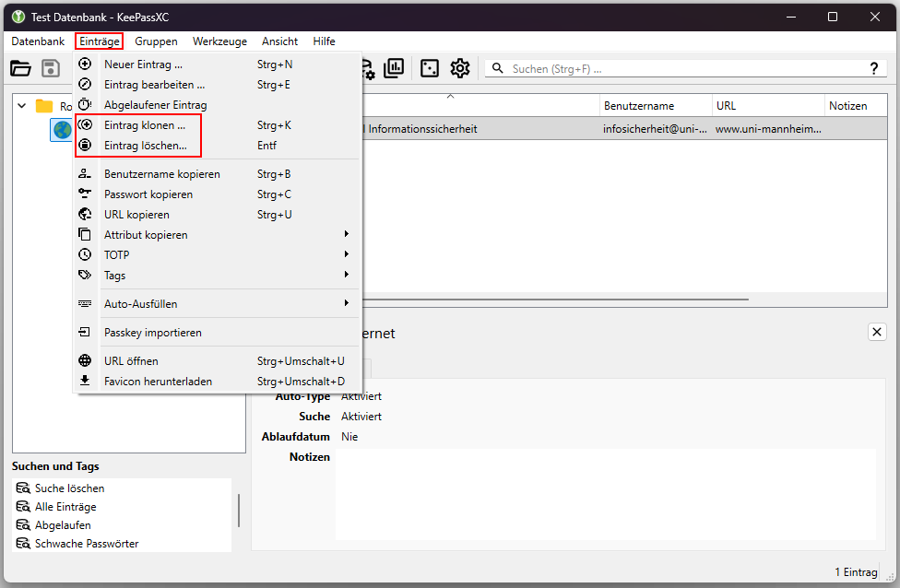Viewport: 900px width, 588px height.
Task: Click the globe icon beside URL öffnen
Action: [85, 360]
